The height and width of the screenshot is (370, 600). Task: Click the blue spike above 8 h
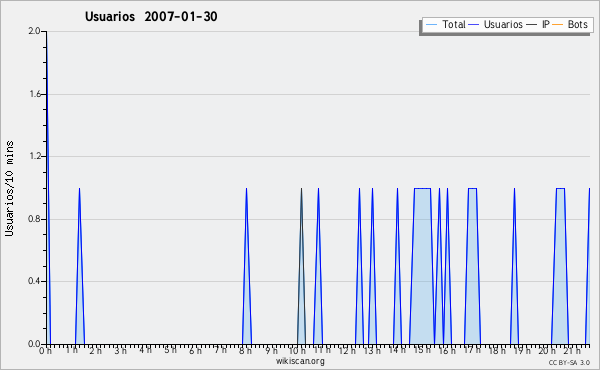tap(246, 266)
